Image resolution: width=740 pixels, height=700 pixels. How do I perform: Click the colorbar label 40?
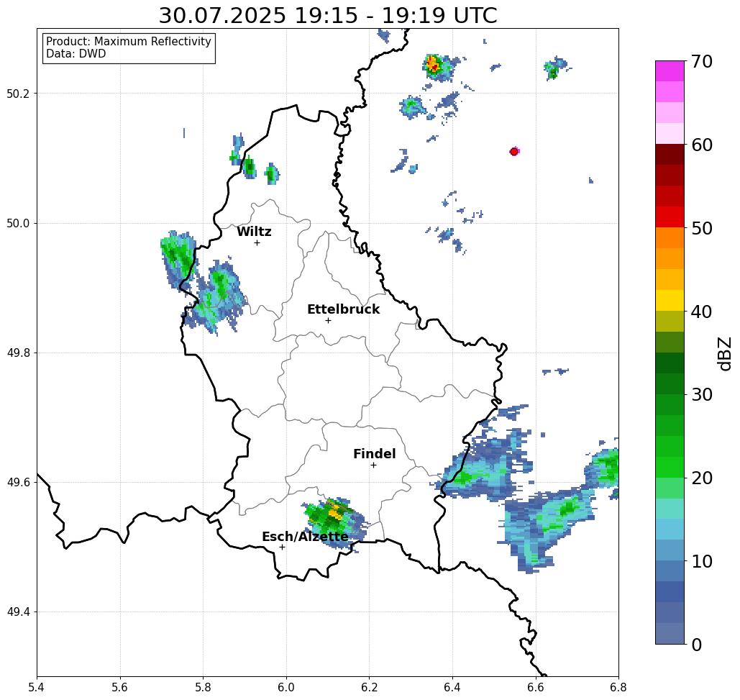click(x=702, y=312)
